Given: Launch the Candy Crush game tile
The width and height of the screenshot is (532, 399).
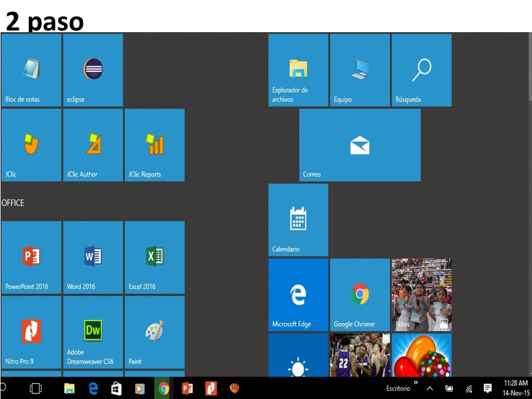Looking at the screenshot, I should click(x=422, y=355).
